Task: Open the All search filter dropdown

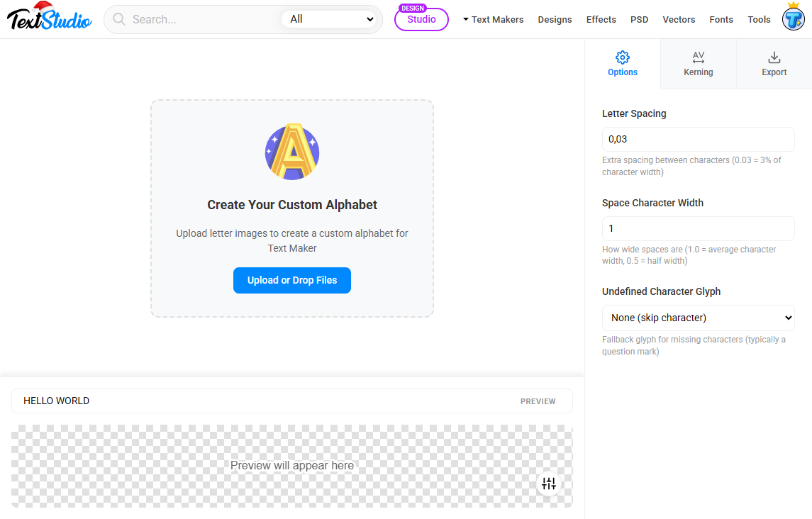Action: pyautogui.click(x=330, y=19)
